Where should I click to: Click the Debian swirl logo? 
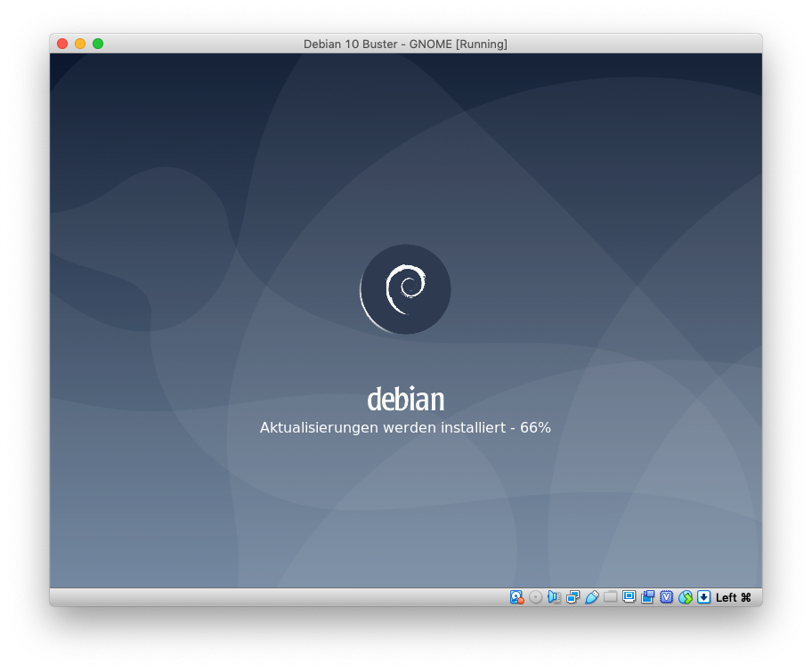[405, 289]
